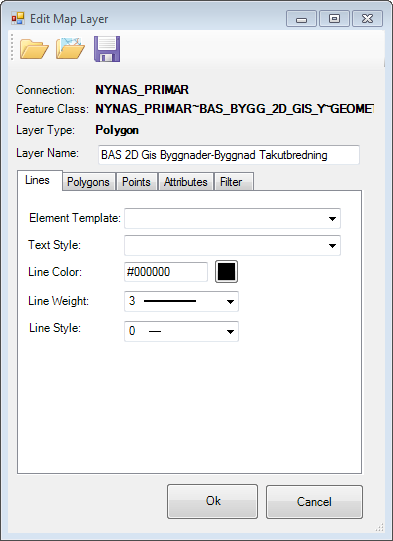Click the Edit Map Layer window icon

[18, 18]
